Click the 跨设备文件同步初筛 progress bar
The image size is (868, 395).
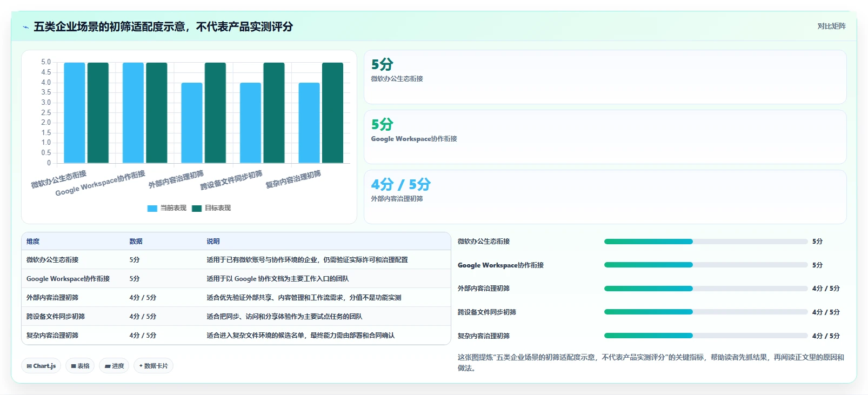pos(706,312)
